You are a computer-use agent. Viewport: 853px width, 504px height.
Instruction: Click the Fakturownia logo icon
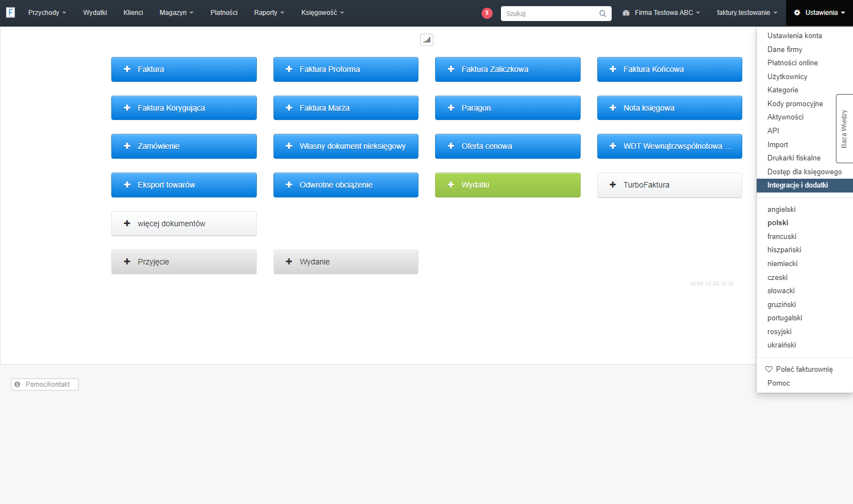[11, 12]
